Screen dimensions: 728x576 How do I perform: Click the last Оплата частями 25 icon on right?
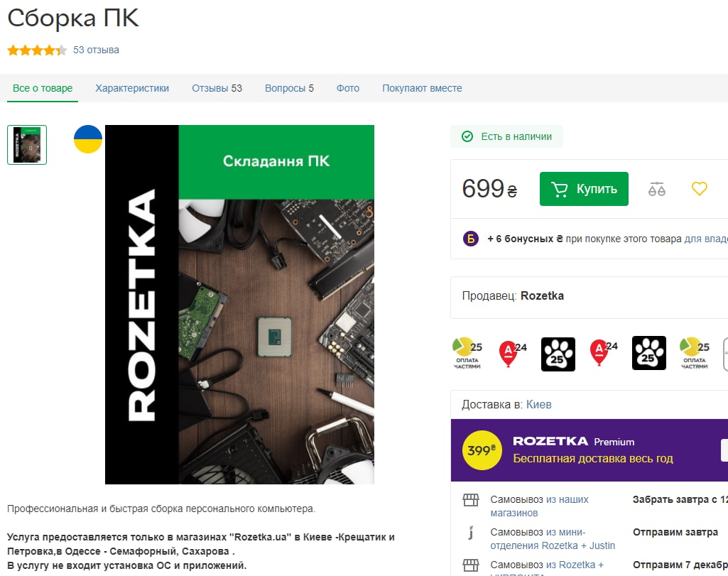(x=695, y=354)
